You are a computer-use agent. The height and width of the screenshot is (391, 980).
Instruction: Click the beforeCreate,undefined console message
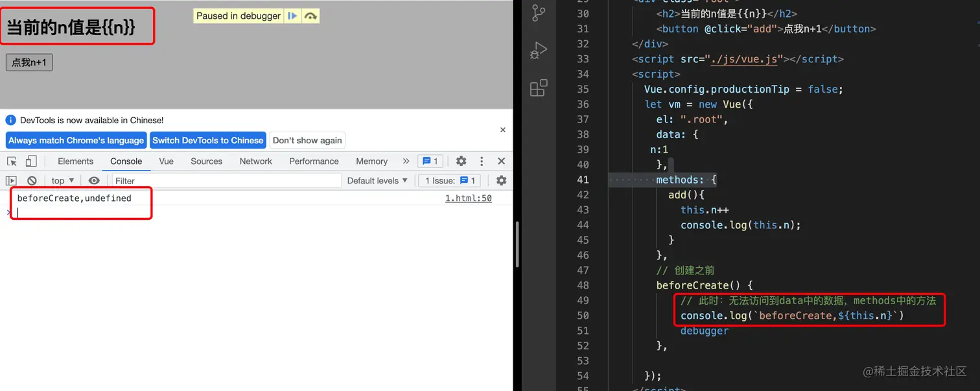click(x=74, y=198)
